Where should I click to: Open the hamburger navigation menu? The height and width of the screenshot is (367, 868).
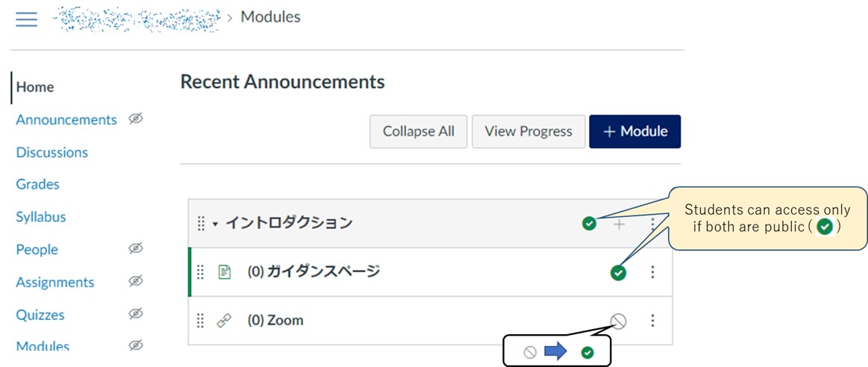point(26,19)
